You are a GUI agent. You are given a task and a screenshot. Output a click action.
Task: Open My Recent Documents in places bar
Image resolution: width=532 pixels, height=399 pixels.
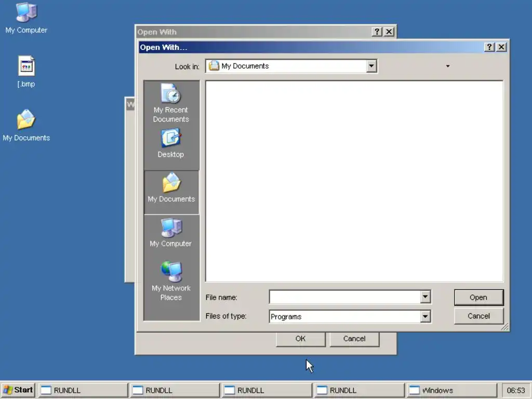(171, 103)
